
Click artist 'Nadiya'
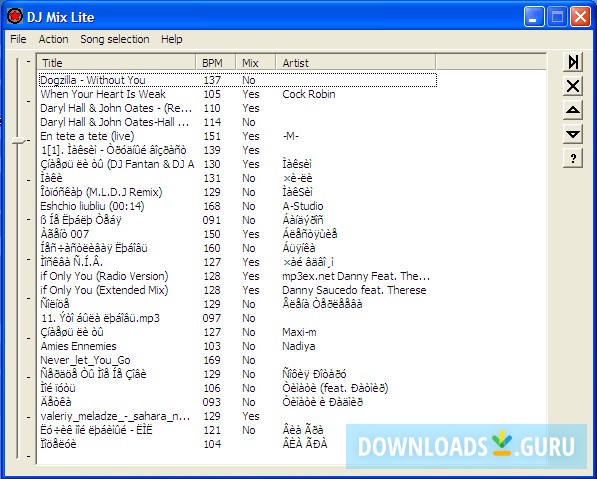299,346
